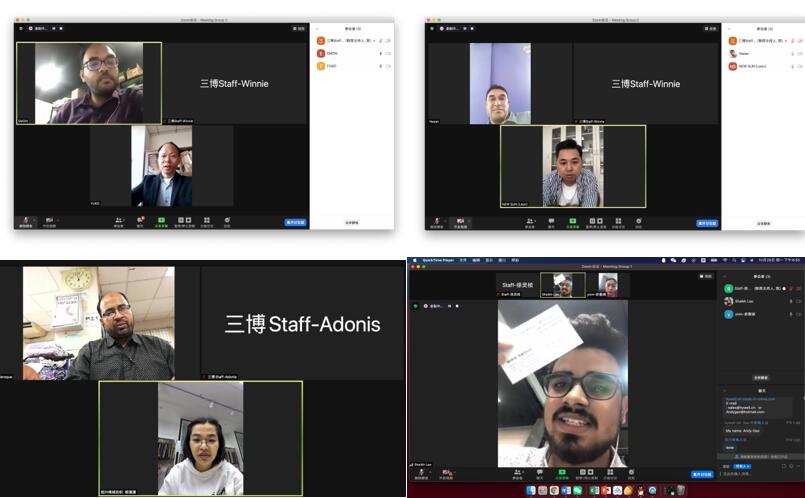Select Shaikh Lee's video thumbnail in top strip
This screenshot has height=498, width=805.
click(562, 285)
